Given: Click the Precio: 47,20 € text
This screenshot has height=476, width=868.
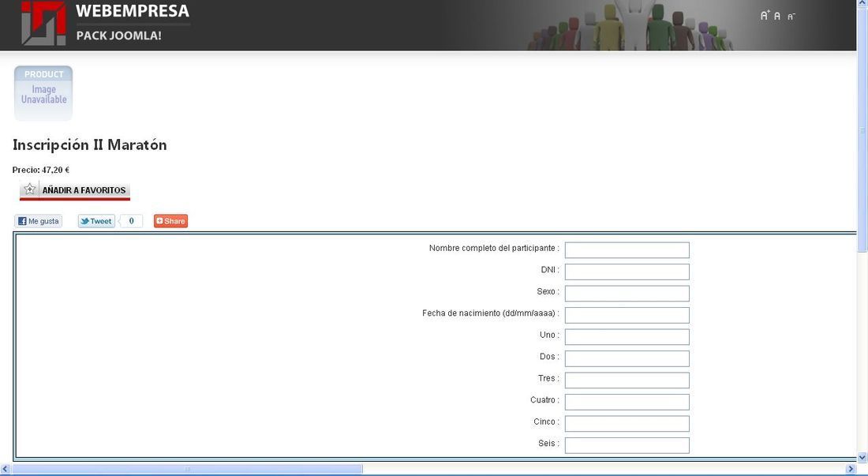Looking at the screenshot, I should coord(41,170).
